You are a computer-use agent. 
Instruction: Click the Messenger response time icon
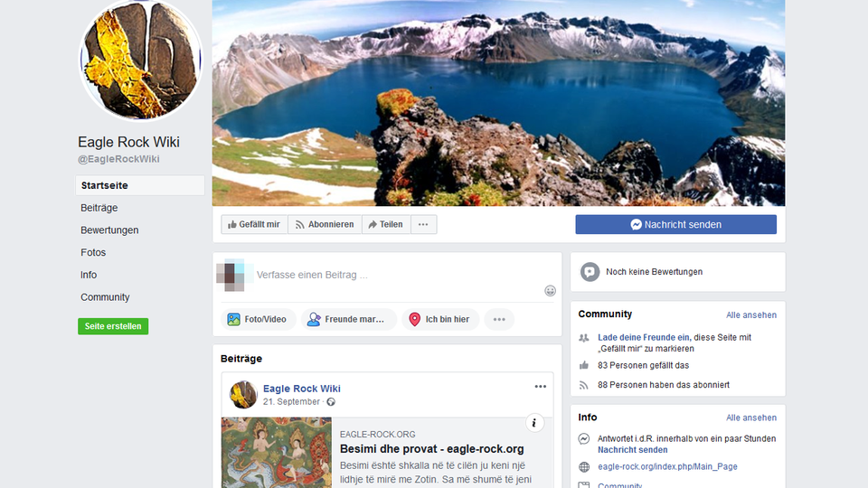[x=584, y=439]
